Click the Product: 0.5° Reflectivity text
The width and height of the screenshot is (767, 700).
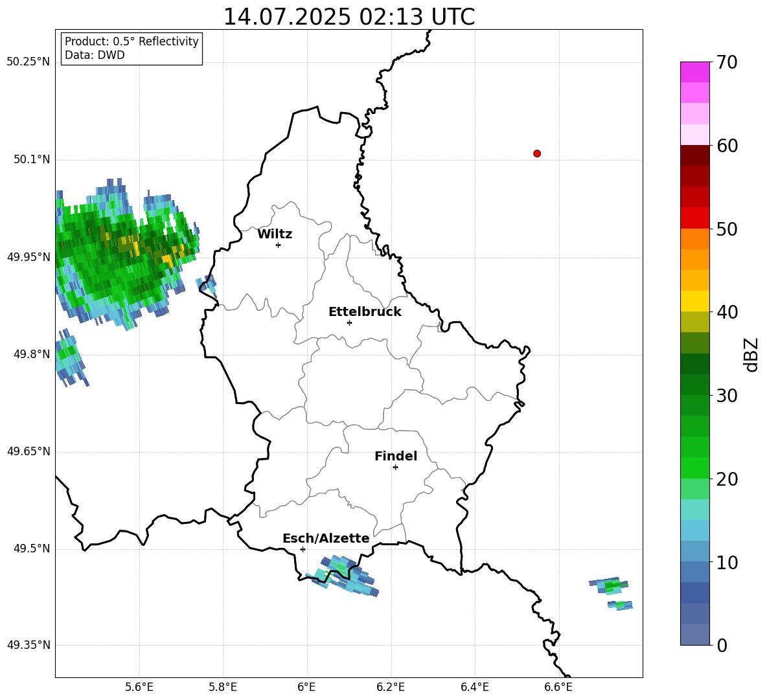click(132, 41)
